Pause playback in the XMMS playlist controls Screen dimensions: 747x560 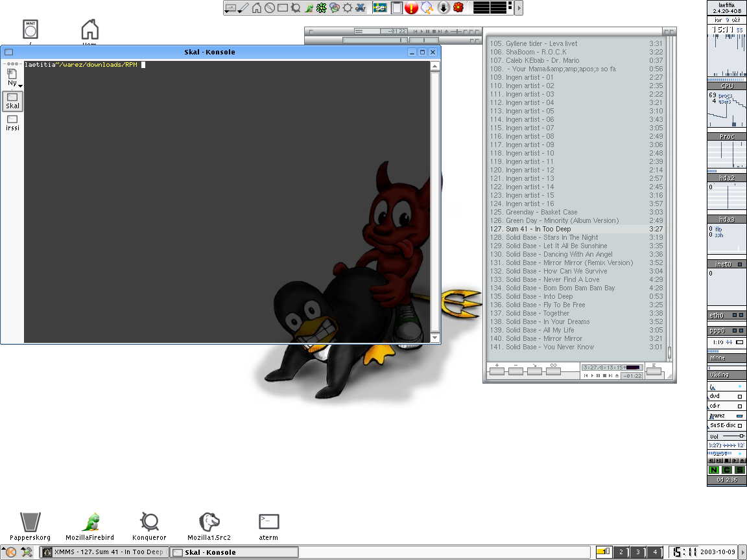coord(599,376)
